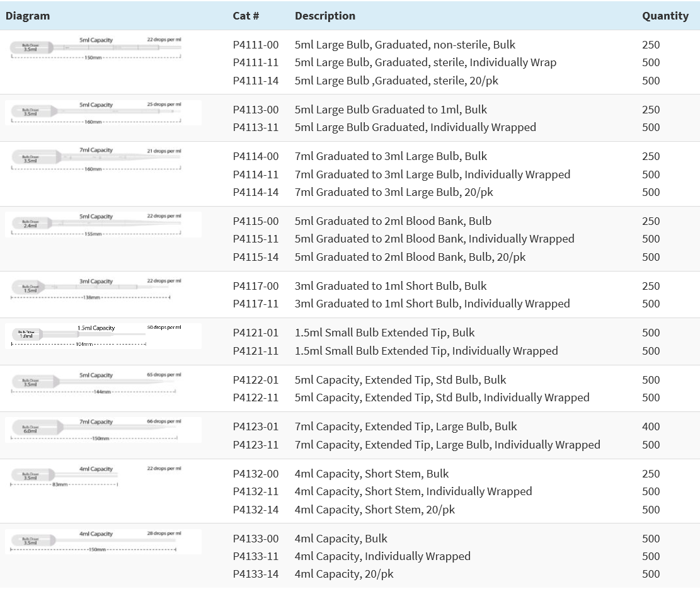This screenshot has width=700, height=589.
Task: Click the Blood Bank 155mm pipette diagram
Action: 103,224
